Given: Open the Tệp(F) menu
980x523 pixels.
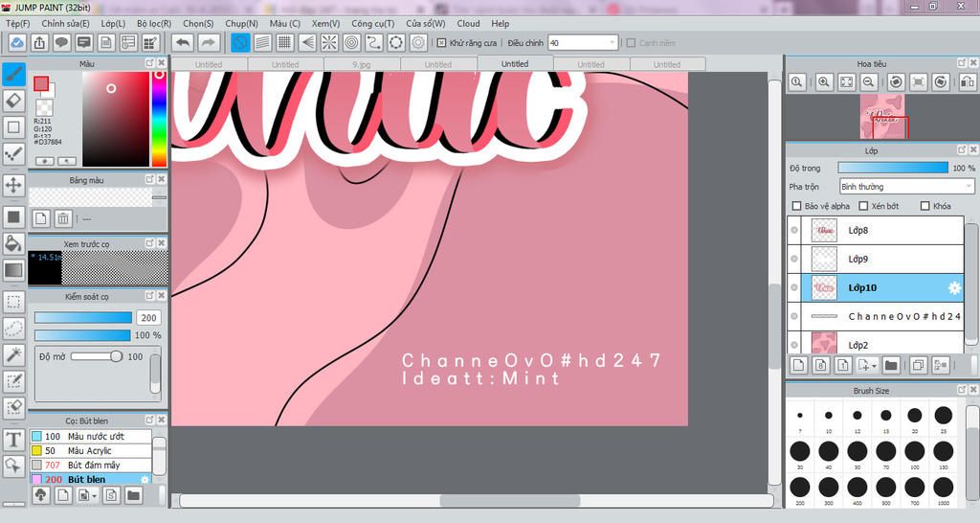Looking at the screenshot, I should click(18, 23).
